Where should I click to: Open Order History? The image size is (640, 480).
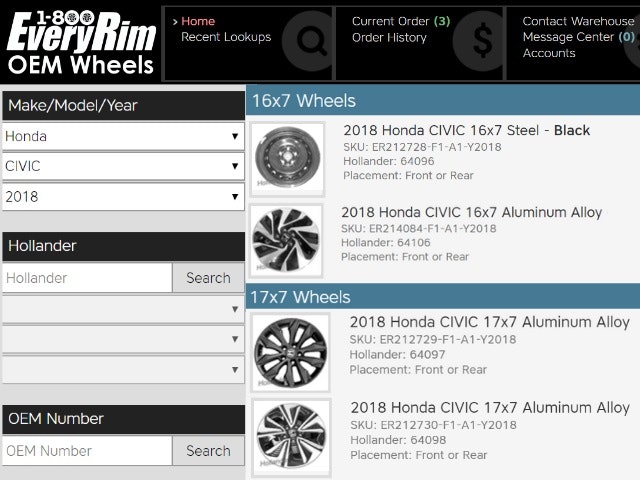(389, 38)
